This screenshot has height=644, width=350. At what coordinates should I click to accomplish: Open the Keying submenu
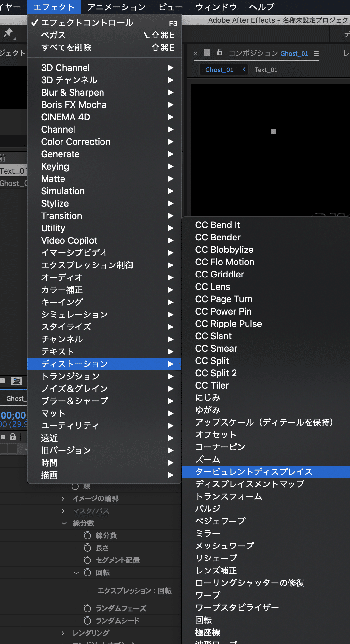coord(104,166)
